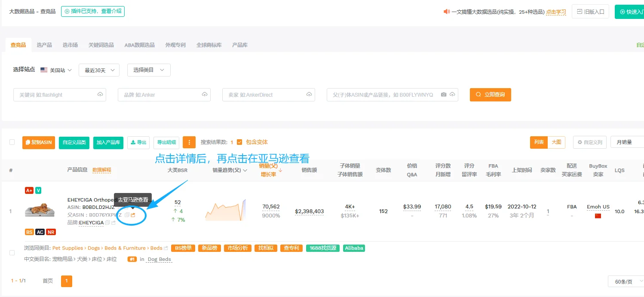Open the orange three-dot more actions menu
644x297 pixels.
(189, 142)
